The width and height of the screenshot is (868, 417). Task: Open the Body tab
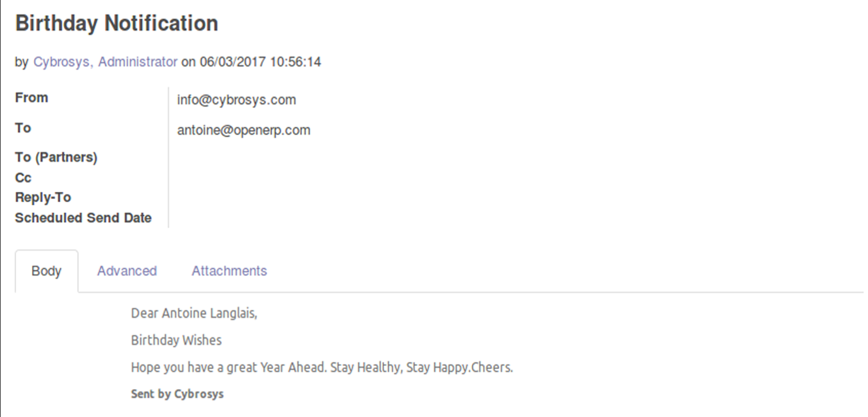47,271
